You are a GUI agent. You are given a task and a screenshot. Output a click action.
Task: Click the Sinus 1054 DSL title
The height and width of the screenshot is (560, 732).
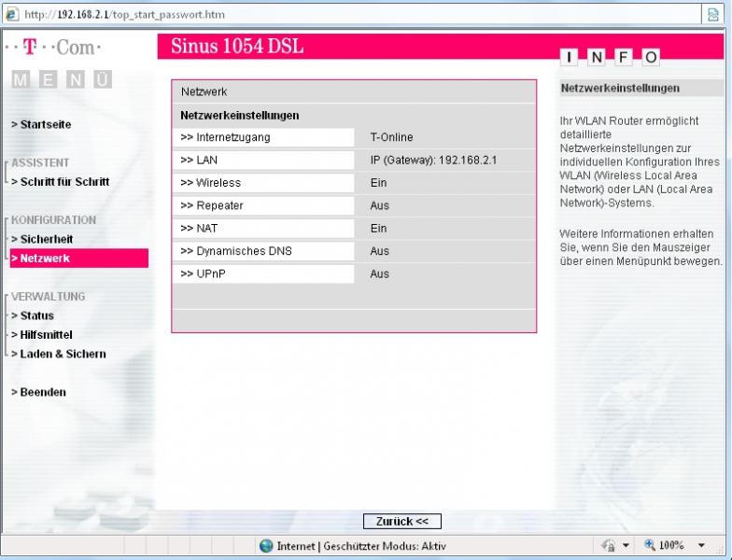237,47
